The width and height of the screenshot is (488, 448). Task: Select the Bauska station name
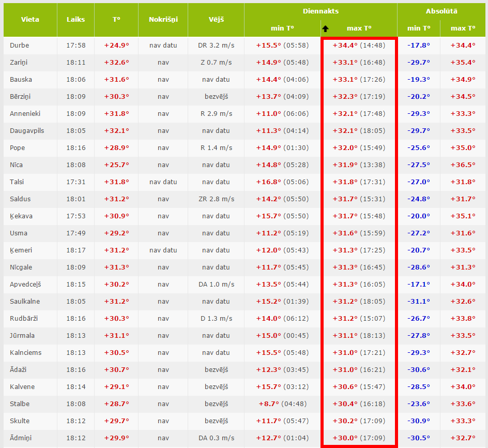coord(21,80)
